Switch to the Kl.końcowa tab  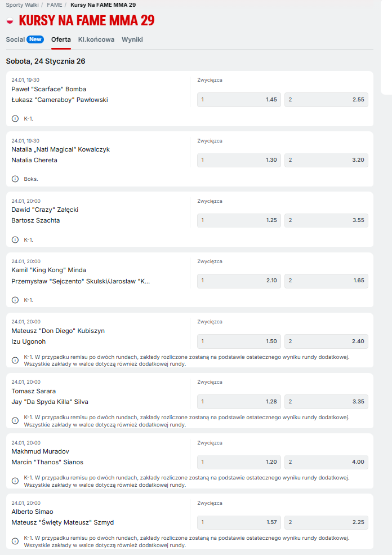pyautogui.click(x=96, y=39)
